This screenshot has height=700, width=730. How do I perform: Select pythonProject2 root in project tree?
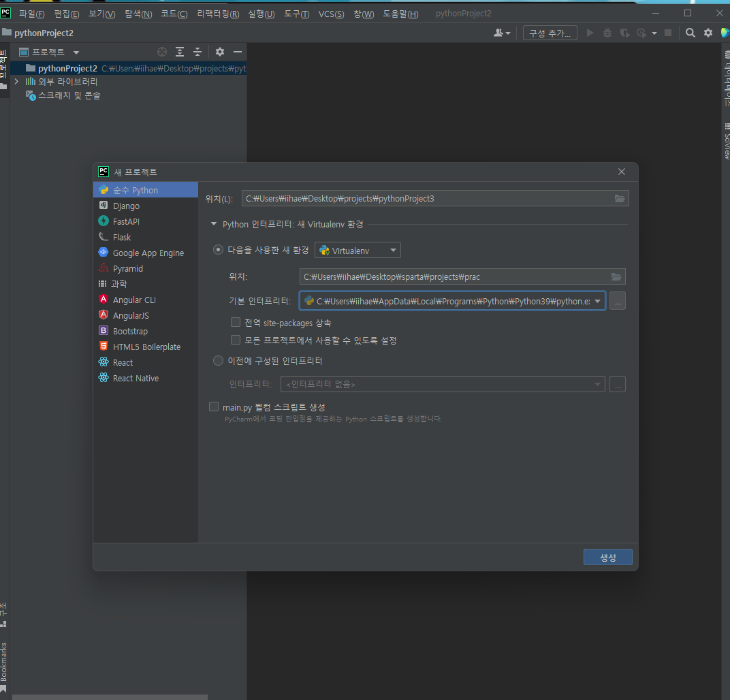[128, 68]
